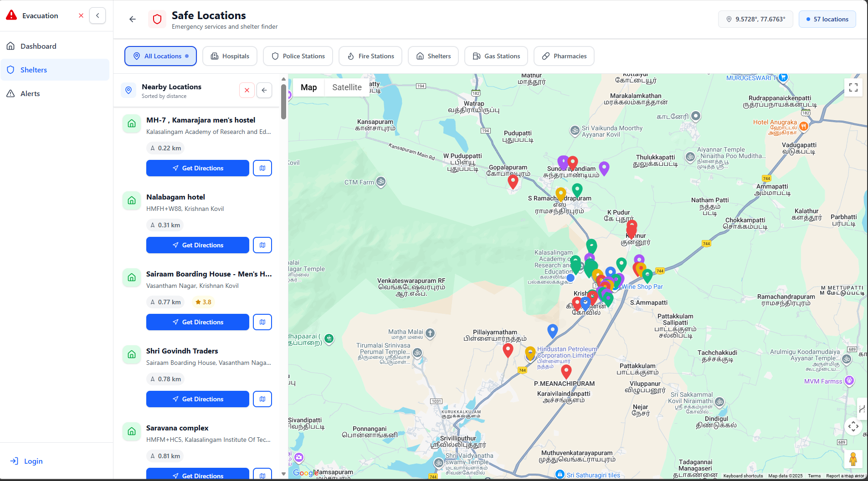Close the Evacuation sidebar with the red X
Image resolution: width=868 pixels, height=481 pixels.
81,15
